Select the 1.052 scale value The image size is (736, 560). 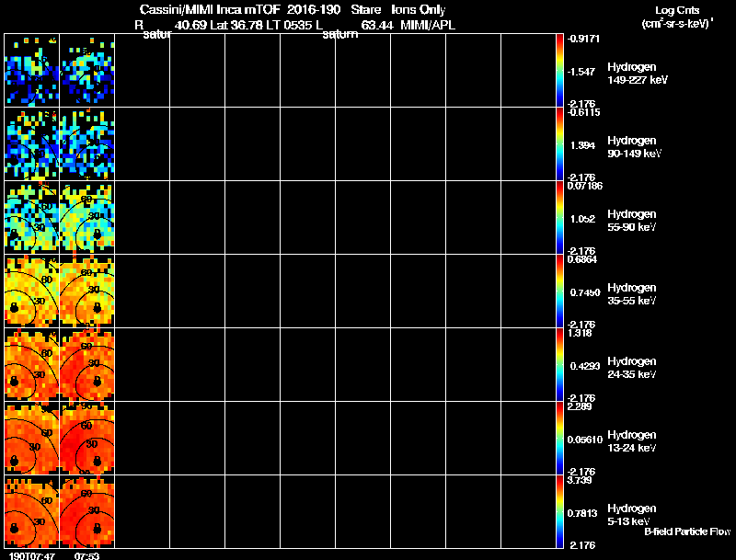(583, 219)
